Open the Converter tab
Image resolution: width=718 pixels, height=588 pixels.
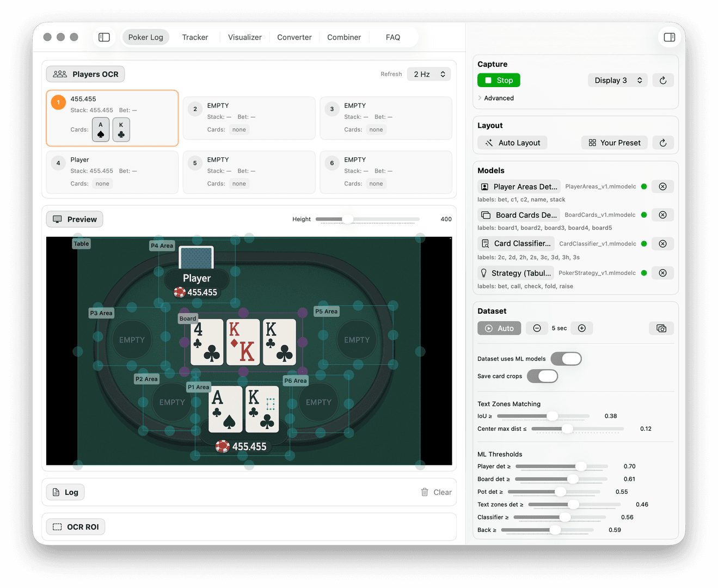pyautogui.click(x=294, y=37)
